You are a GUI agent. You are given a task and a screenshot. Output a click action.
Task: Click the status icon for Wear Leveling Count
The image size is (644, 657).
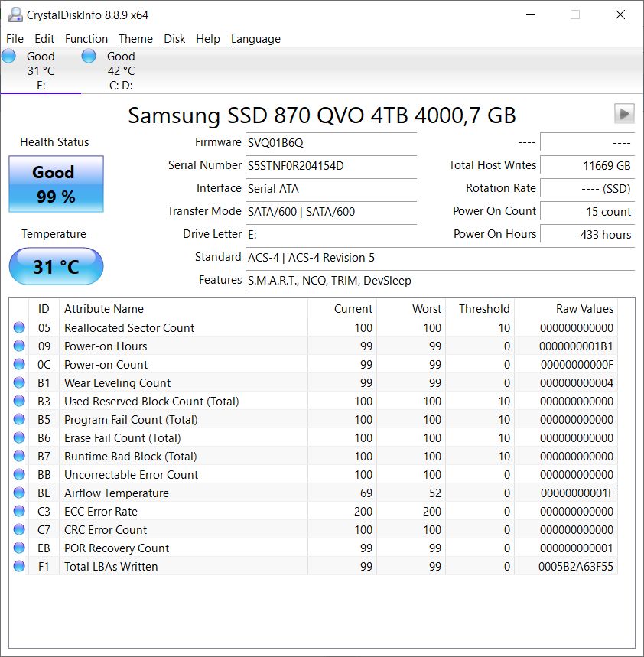[x=19, y=382]
